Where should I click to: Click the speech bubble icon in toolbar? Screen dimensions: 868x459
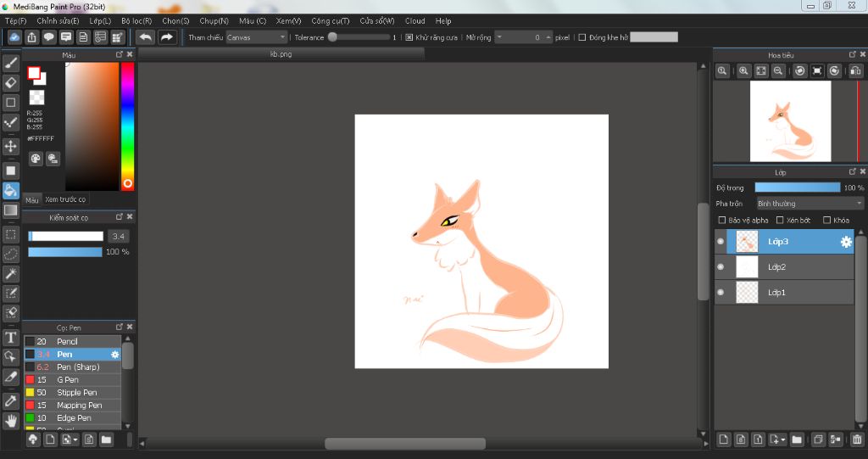pyautogui.click(x=48, y=37)
